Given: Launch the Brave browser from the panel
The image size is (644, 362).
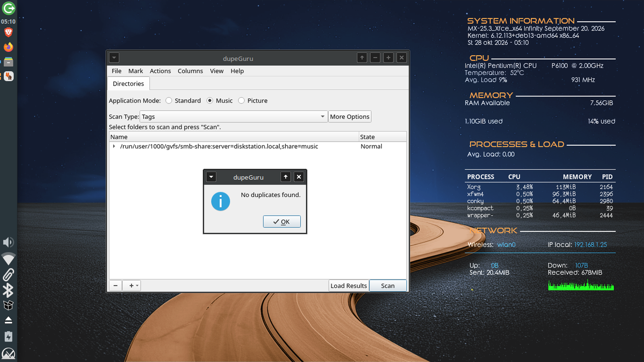Looking at the screenshot, I should (x=8, y=33).
